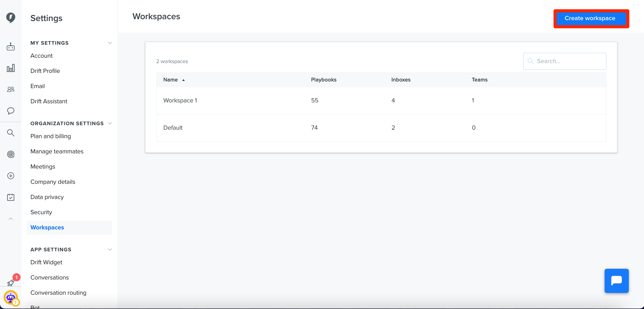
Task: Open Manage teammates
Action: (x=57, y=152)
